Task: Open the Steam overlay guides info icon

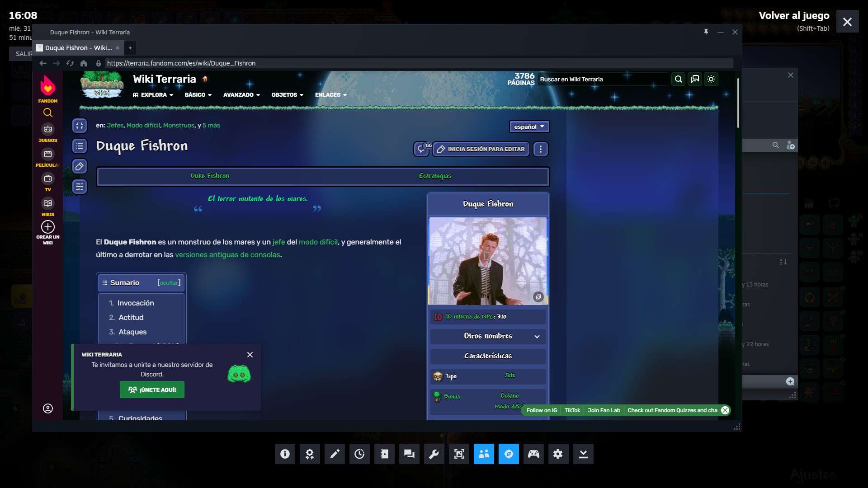Action: coord(285,454)
